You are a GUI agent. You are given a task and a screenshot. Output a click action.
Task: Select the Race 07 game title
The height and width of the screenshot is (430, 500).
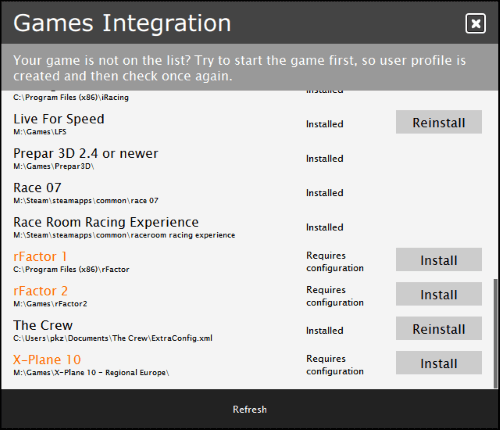click(x=37, y=188)
